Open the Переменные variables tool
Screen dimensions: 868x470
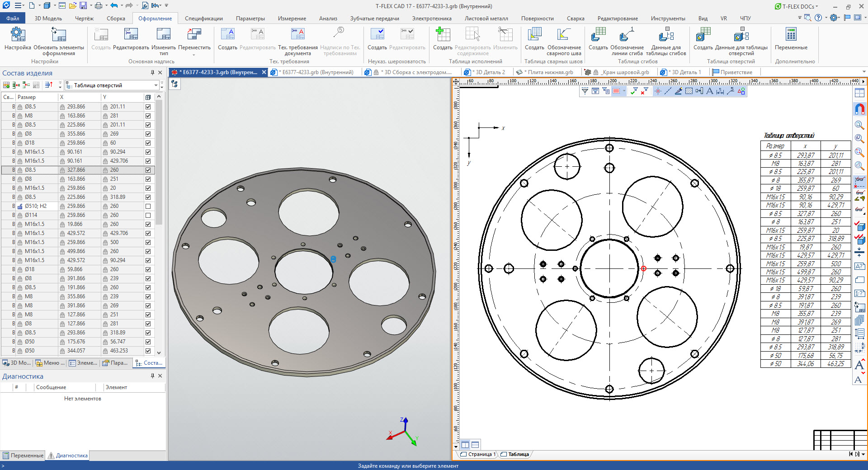pyautogui.click(x=791, y=35)
